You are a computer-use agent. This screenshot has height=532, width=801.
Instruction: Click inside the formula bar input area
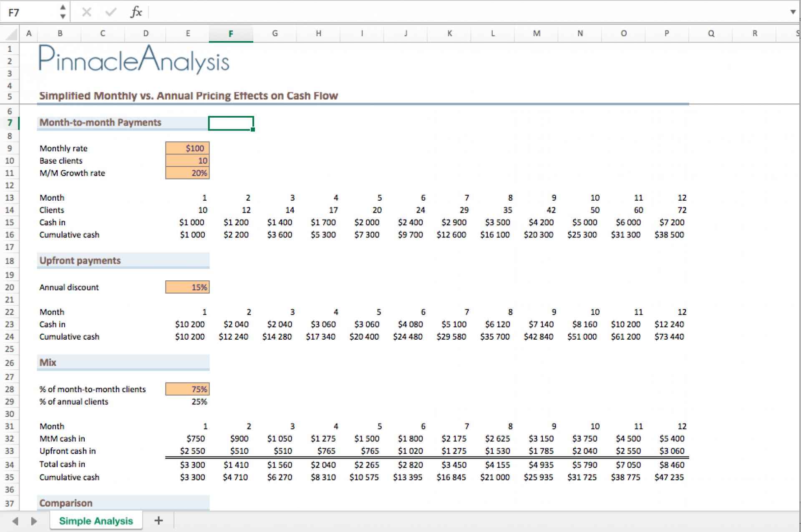tap(467, 12)
